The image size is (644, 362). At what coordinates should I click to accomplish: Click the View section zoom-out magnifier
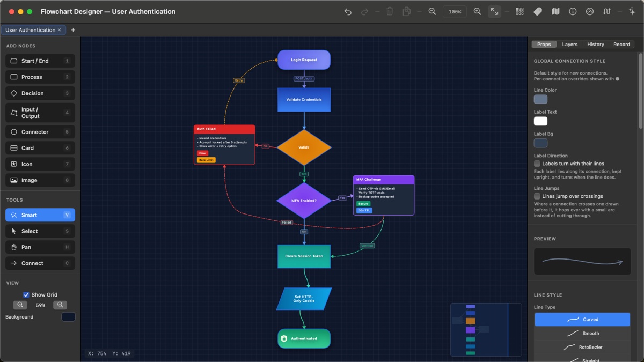20,305
